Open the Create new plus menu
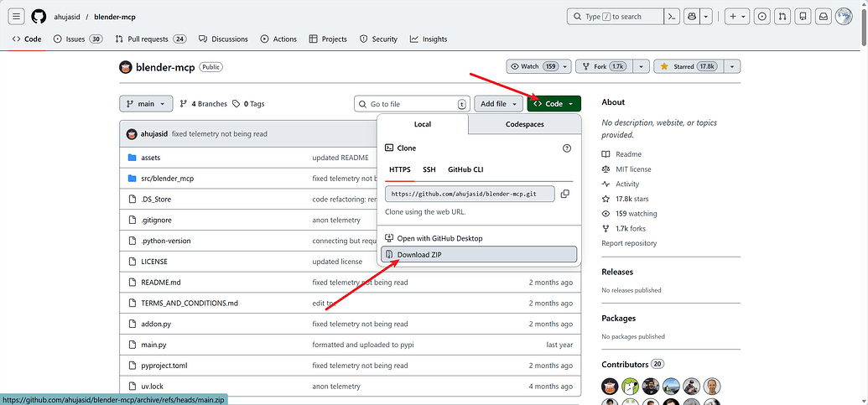The height and width of the screenshot is (405, 868). [737, 17]
